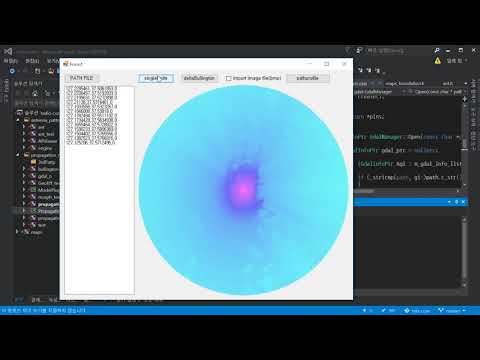This screenshot has height=360, width=480.
Task: Select the second bottom panel tab
Action: pyautogui.click(x=36, y=300)
